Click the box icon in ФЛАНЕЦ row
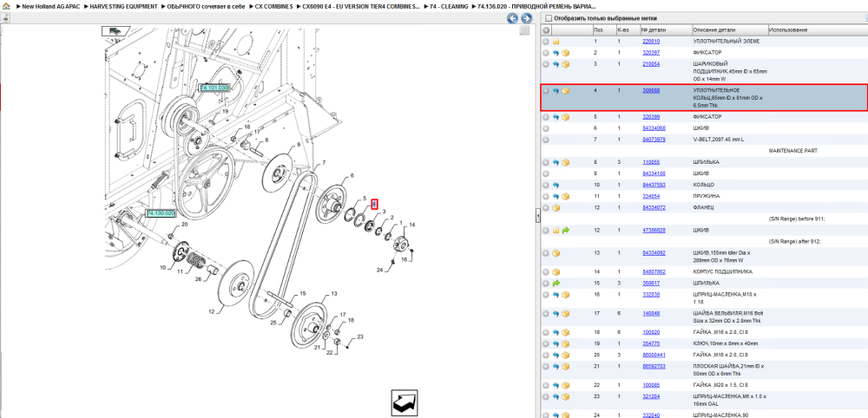The image size is (868, 418). tap(556, 208)
